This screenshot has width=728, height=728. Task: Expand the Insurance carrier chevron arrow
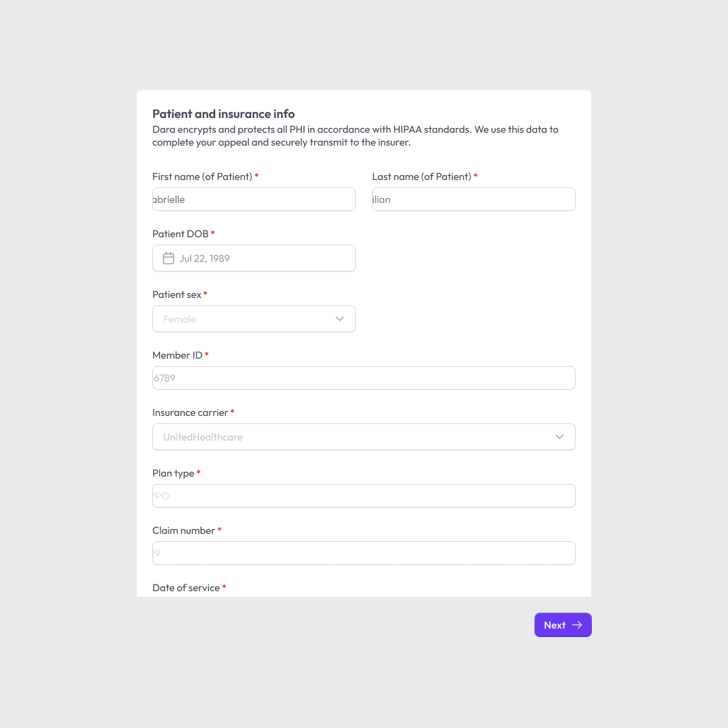[x=559, y=437]
